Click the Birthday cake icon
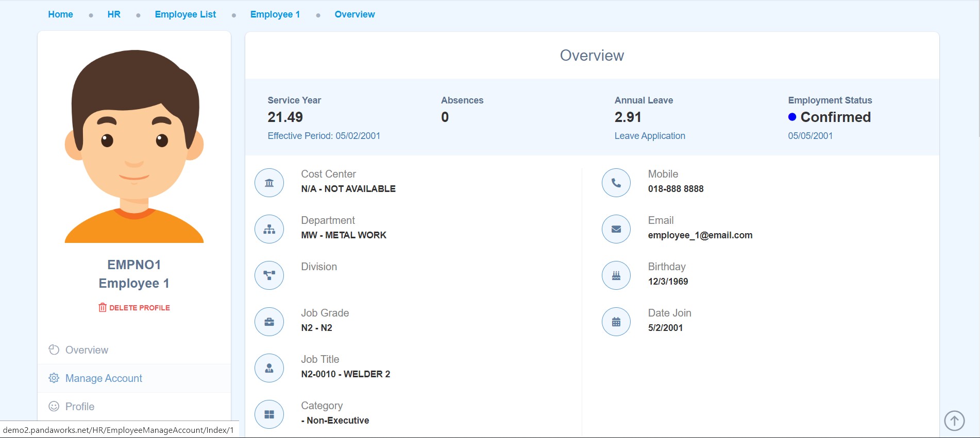 (616, 275)
